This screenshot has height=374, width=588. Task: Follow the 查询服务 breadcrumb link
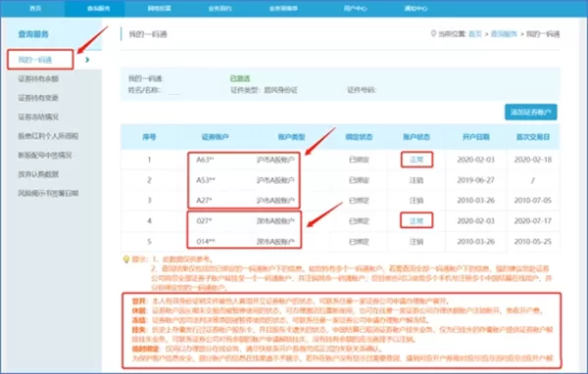(x=504, y=34)
